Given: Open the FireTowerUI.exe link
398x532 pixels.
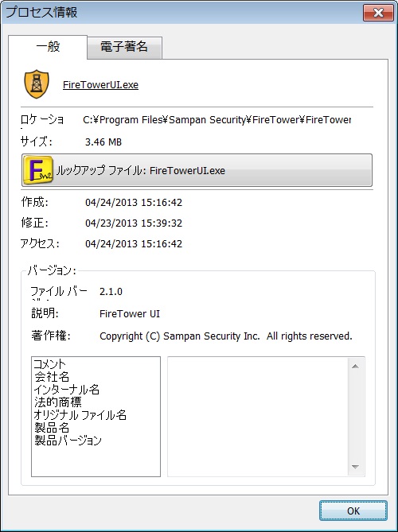Looking at the screenshot, I should (100, 84).
